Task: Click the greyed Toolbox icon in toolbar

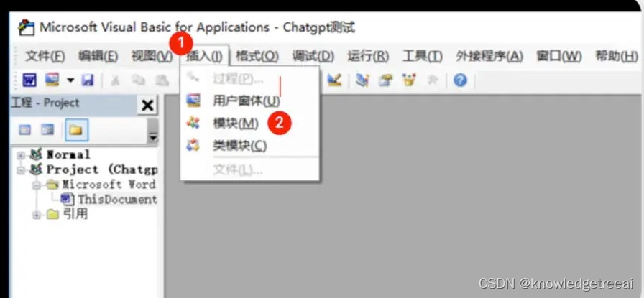Action: [x=433, y=80]
